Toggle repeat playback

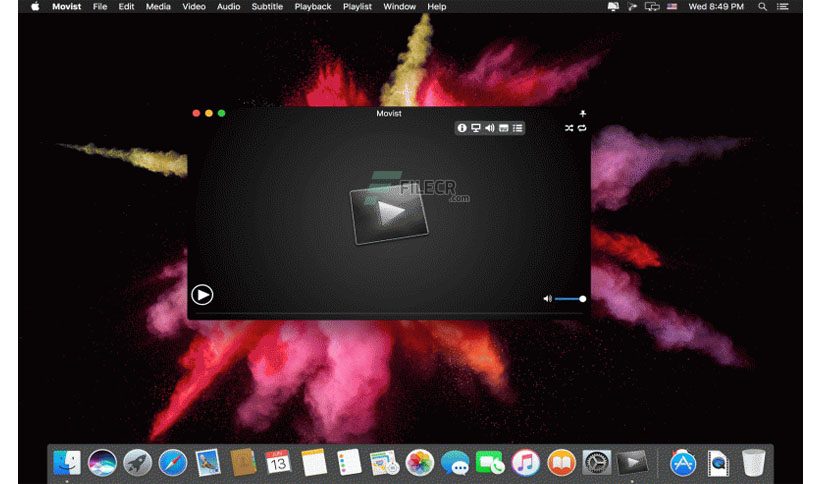point(582,128)
